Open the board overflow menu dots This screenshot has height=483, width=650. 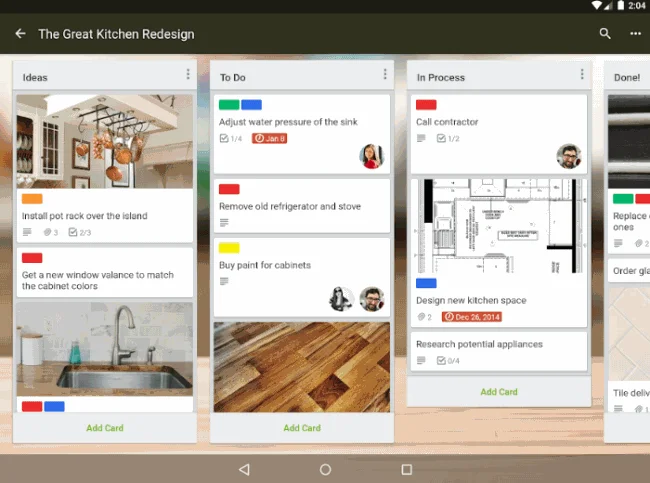[x=635, y=34]
